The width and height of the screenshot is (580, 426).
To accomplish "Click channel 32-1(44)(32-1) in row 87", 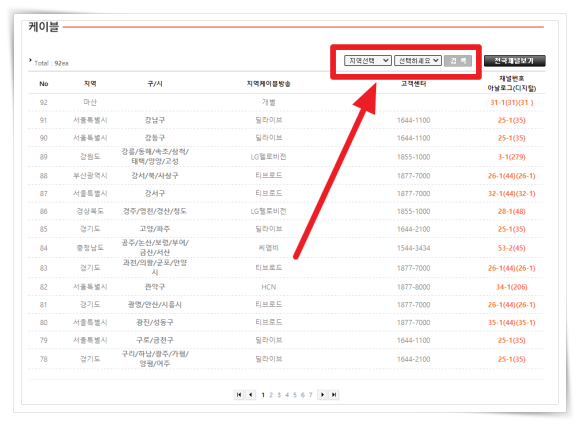I will click(x=512, y=193).
